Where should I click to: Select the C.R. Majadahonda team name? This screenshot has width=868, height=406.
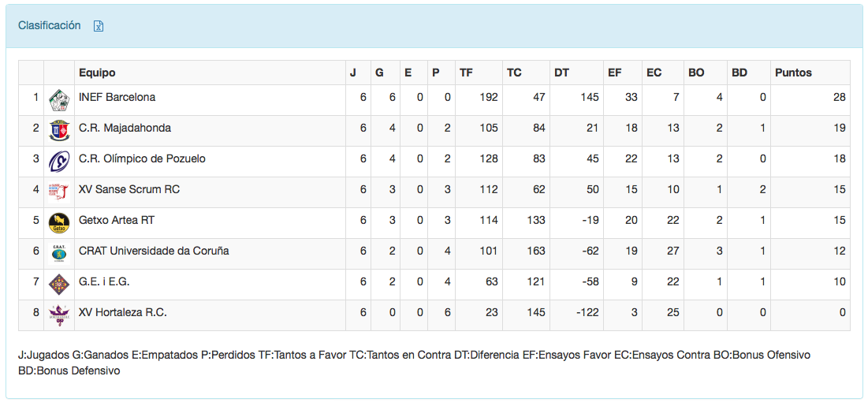point(125,128)
